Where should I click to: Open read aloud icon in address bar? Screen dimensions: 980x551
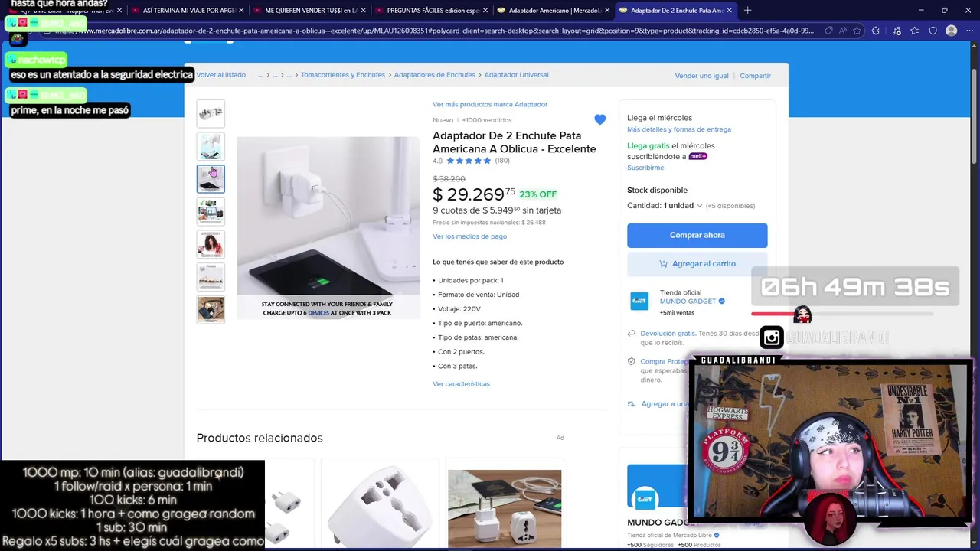(842, 31)
